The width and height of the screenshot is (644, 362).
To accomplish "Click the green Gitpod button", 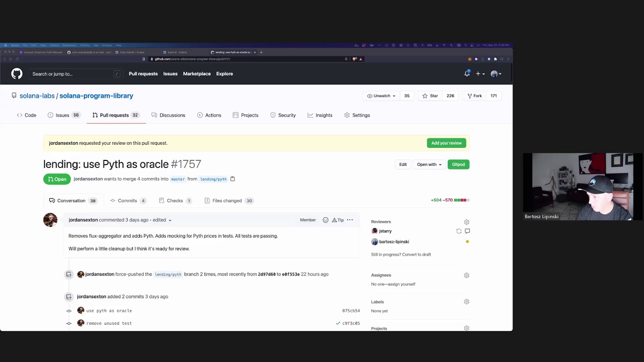I will pyautogui.click(x=458, y=164).
